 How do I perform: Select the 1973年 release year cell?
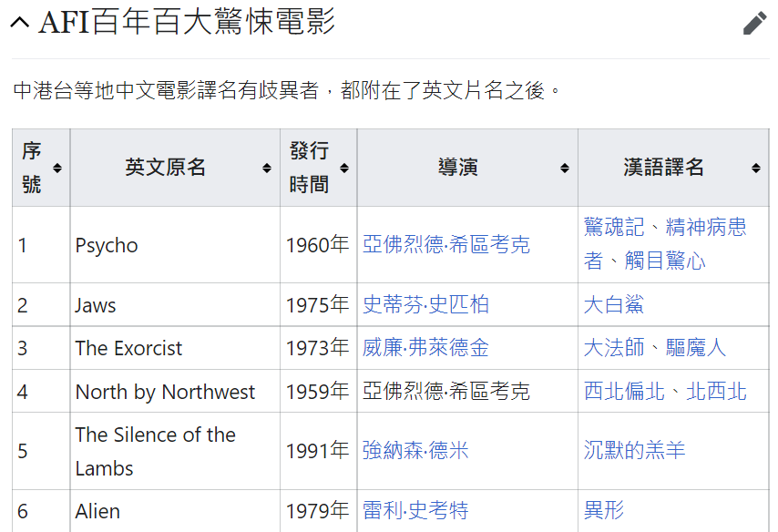(x=319, y=348)
